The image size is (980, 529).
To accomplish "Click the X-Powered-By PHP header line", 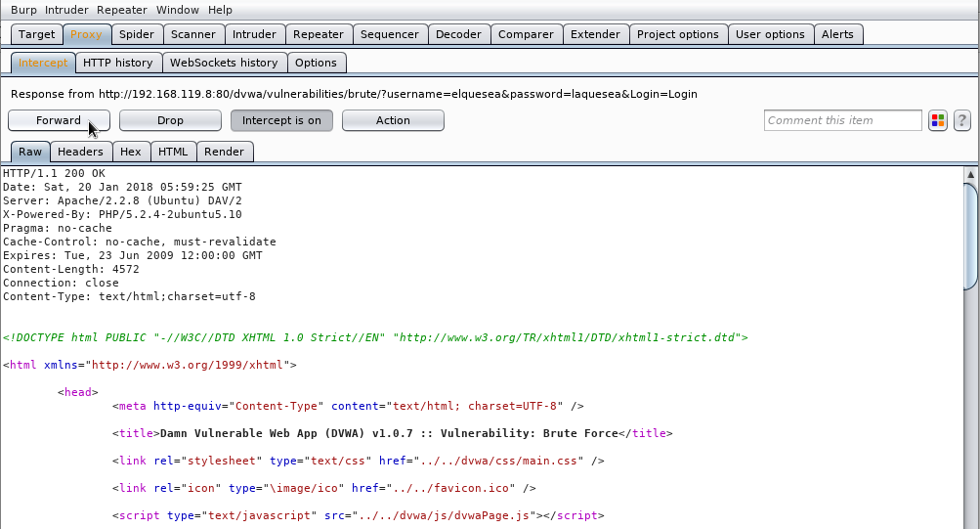I will tap(122, 214).
